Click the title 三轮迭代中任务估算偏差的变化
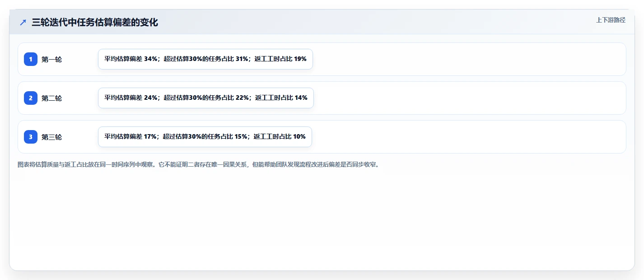The image size is (644, 280). click(95, 22)
